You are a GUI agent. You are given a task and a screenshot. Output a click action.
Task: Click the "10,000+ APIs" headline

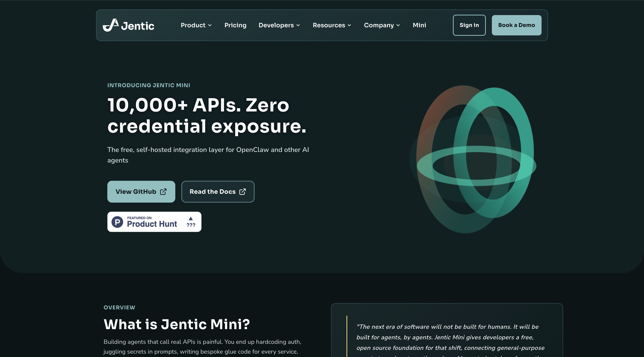207,115
